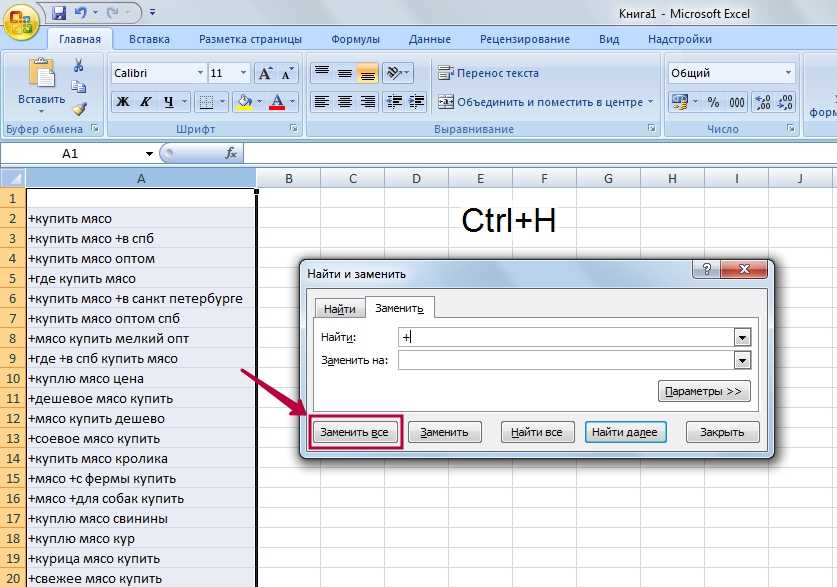Save workbook via quick access toolbar
Viewport: 837px width, 587px height.
click(59, 13)
